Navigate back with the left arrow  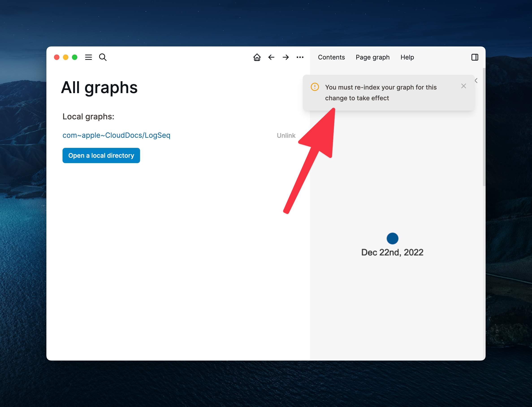(x=271, y=57)
